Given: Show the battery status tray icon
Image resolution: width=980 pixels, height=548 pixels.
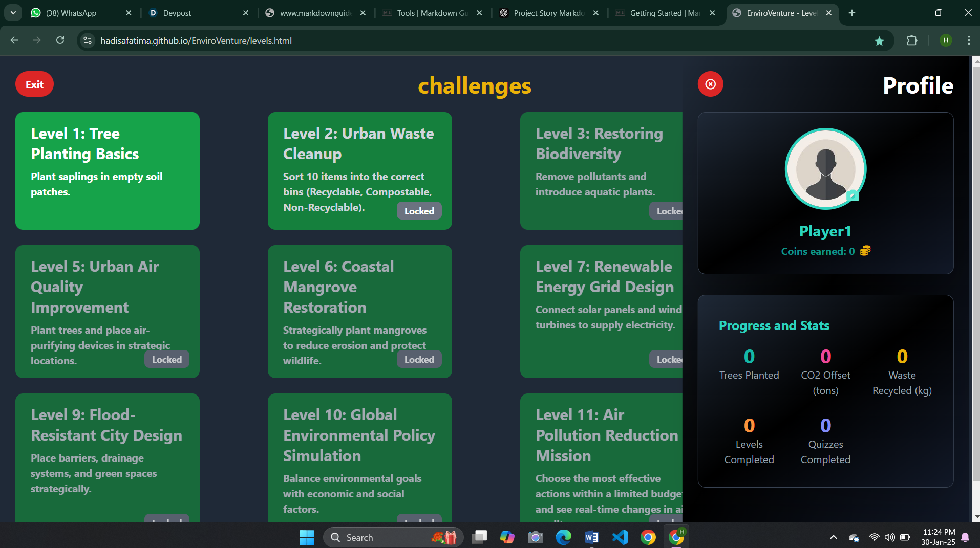Looking at the screenshot, I should pos(905,537).
